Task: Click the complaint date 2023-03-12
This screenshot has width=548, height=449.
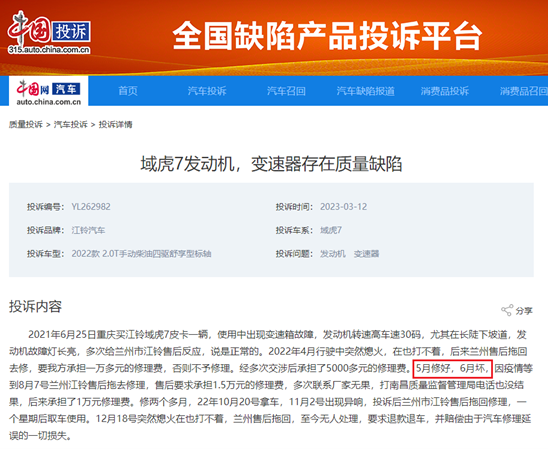Action: [344, 207]
